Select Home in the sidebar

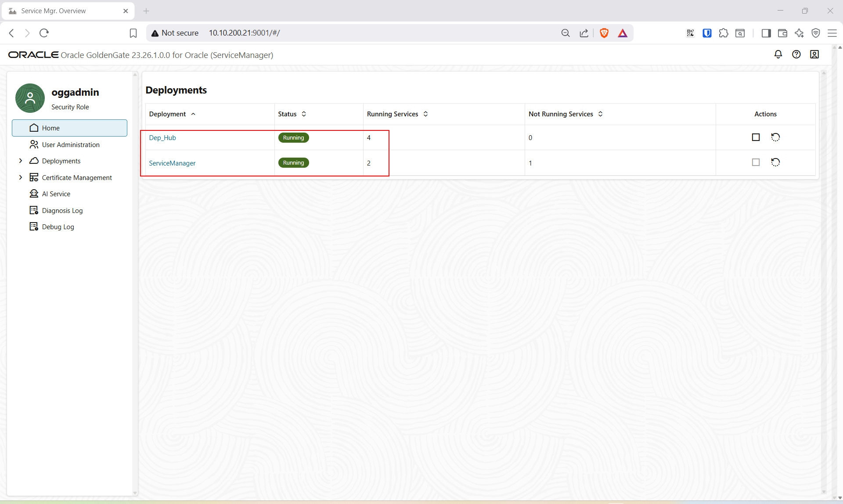pos(69,128)
